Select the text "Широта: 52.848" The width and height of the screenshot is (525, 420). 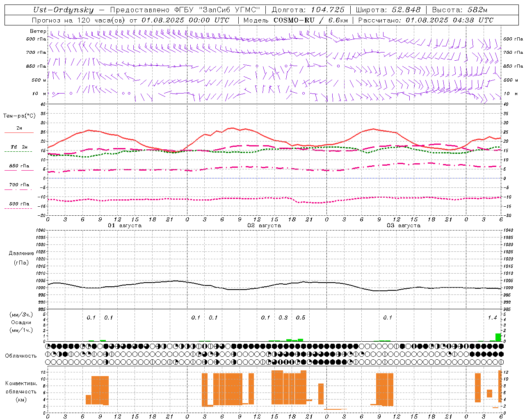[x=388, y=10]
